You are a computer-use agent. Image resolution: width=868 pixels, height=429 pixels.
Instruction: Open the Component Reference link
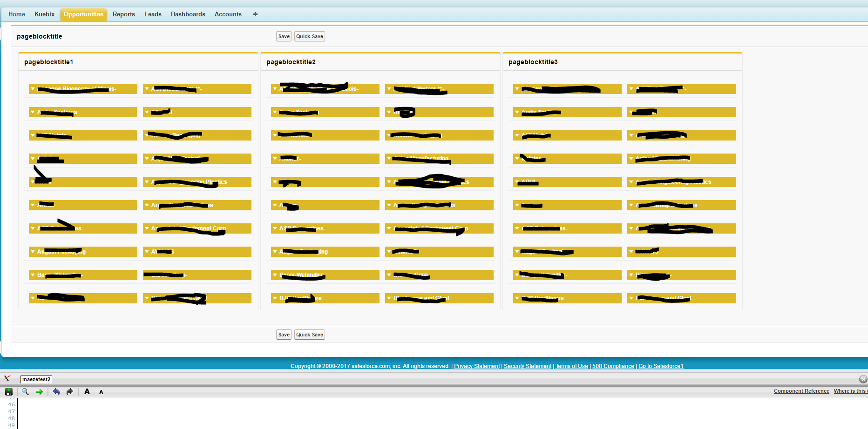coord(801,391)
